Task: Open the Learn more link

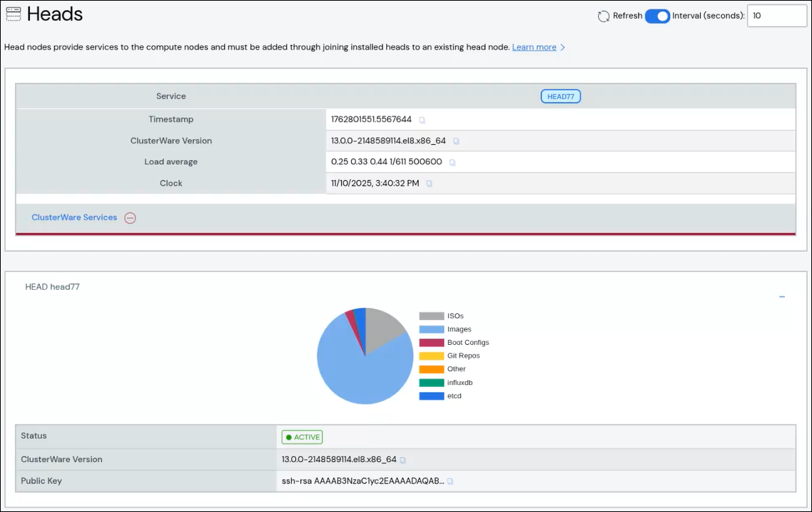Action: [x=534, y=47]
